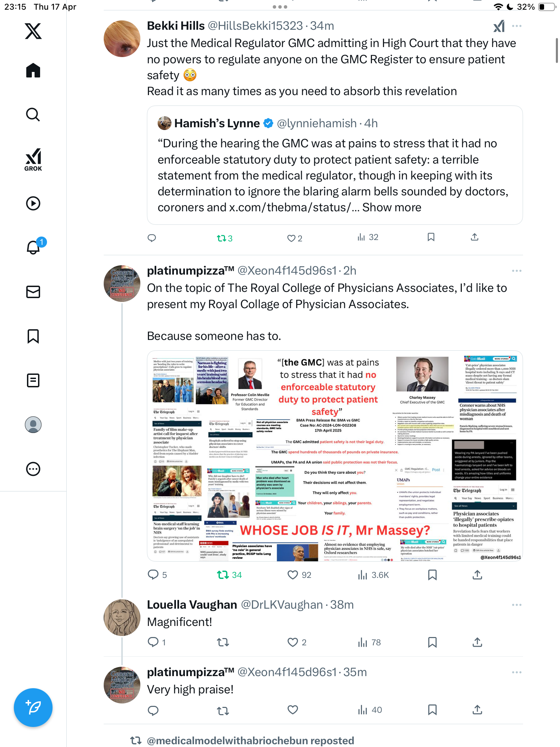Go to Home in sidebar
Image resolution: width=560 pixels, height=747 pixels.
pyautogui.click(x=33, y=70)
